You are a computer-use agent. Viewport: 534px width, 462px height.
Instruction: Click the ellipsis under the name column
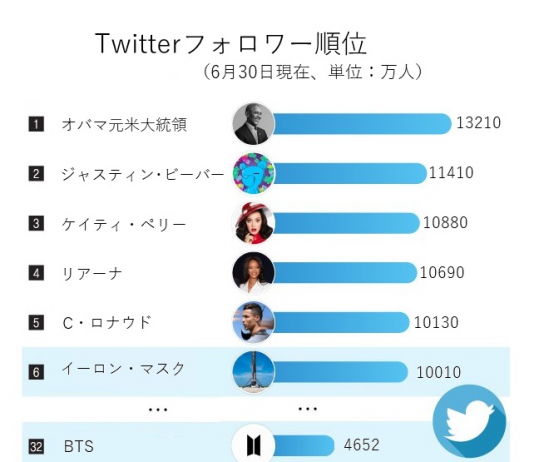pos(158,410)
